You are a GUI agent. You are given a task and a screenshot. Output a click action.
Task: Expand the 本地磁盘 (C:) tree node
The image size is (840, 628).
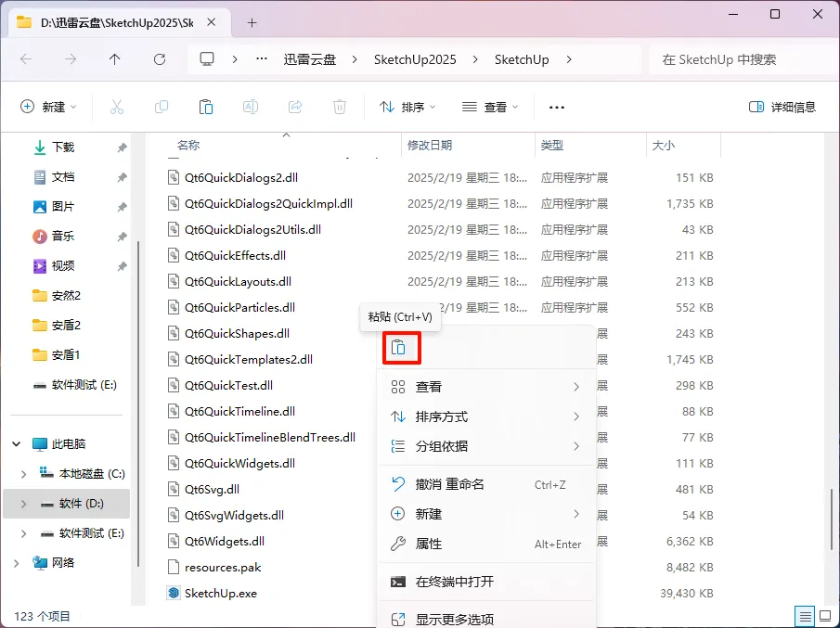(23, 474)
